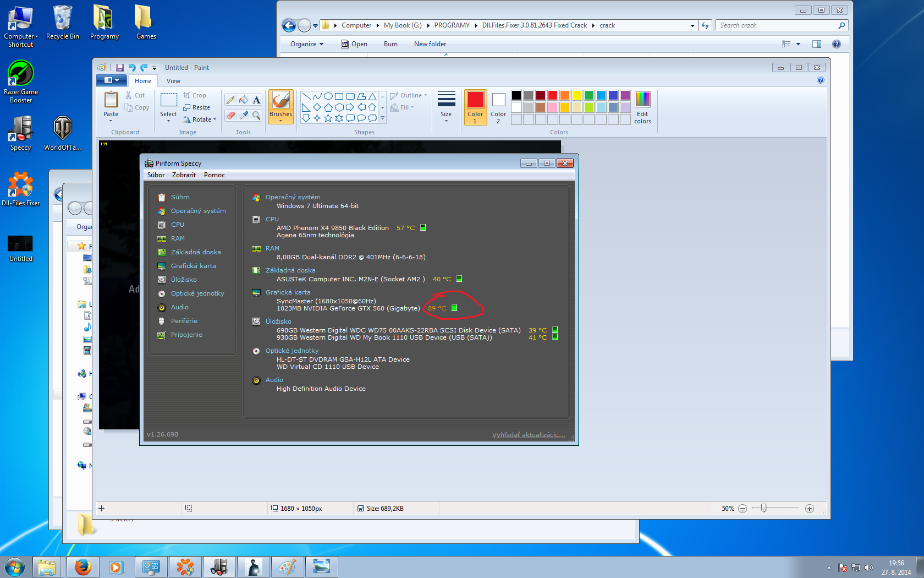
Task: Adjust the Paint zoom slider
Action: pos(763,508)
